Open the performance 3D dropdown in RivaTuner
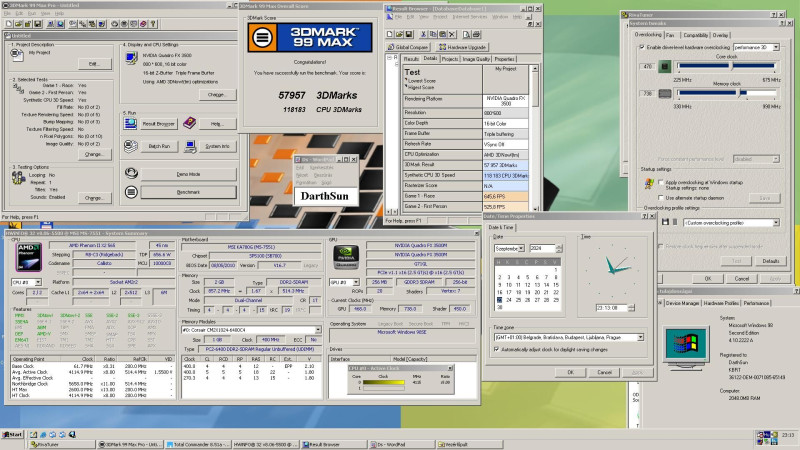 coord(776,47)
